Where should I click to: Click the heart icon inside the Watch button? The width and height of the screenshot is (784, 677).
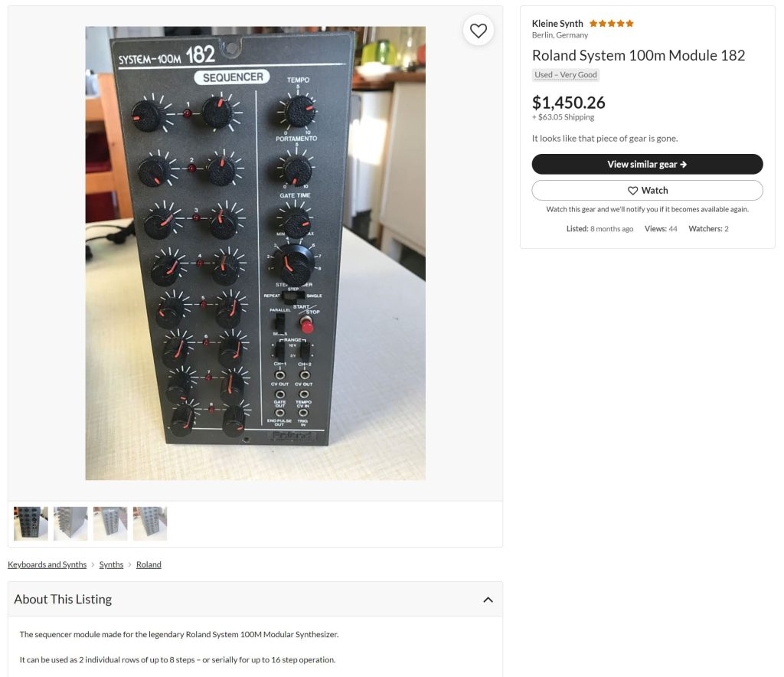pyautogui.click(x=632, y=191)
